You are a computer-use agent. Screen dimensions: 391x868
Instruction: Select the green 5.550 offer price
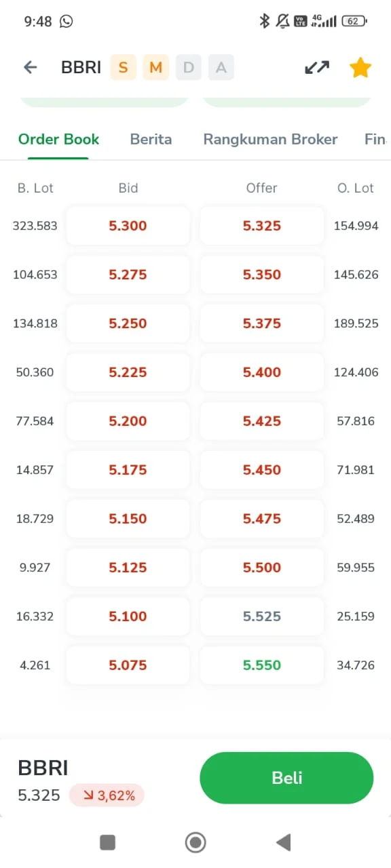(261, 665)
